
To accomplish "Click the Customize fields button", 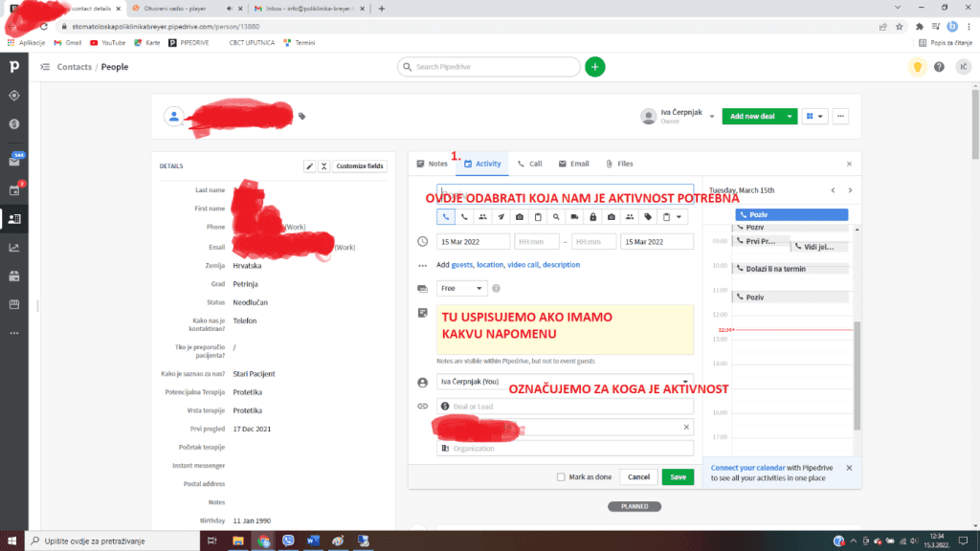I will pos(360,166).
